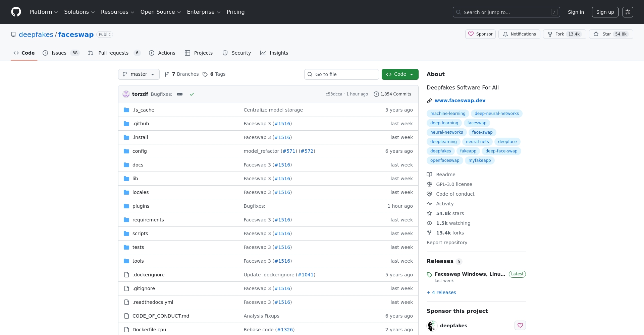The width and height of the screenshot is (644, 335).
Task: Enable Notifications for this repository
Action: (519, 34)
